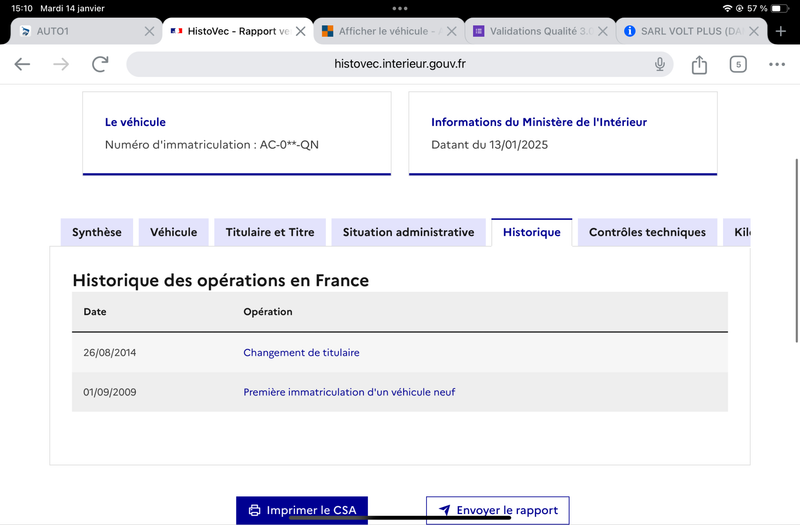Click the Datant du 13/01/2025 text
This screenshot has width=800, height=525.
(489, 145)
